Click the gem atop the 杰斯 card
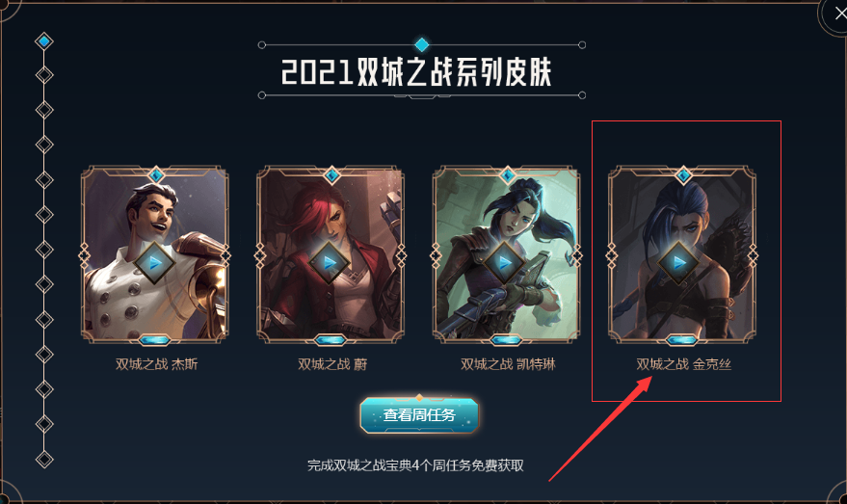This screenshot has height=504, width=847. [x=155, y=175]
